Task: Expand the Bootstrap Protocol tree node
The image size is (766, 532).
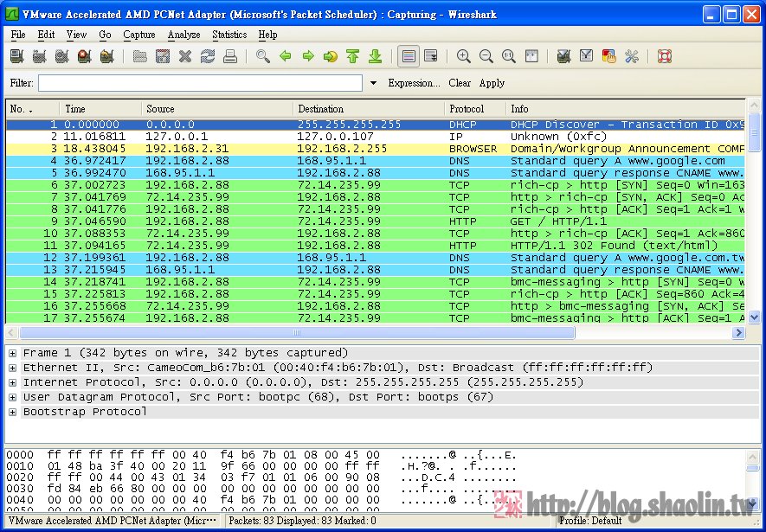Action: point(12,412)
